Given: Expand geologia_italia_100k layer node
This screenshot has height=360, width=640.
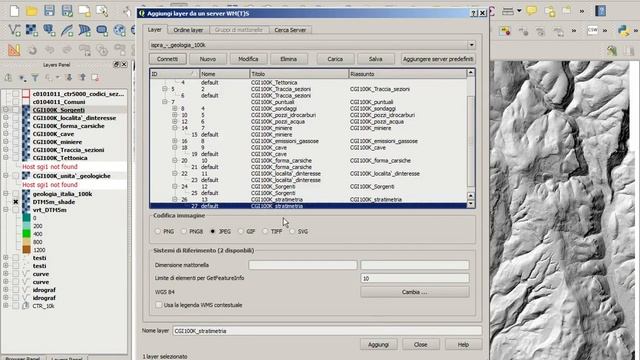Looking at the screenshot, I should tap(6, 194).
